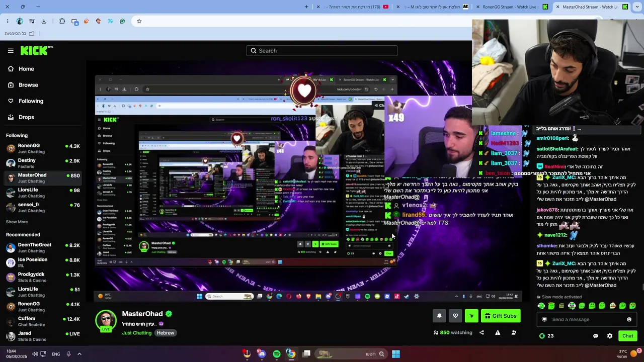Open sensei_fr channel in sidebar
The image size is (644, 362).
point(43,207)
